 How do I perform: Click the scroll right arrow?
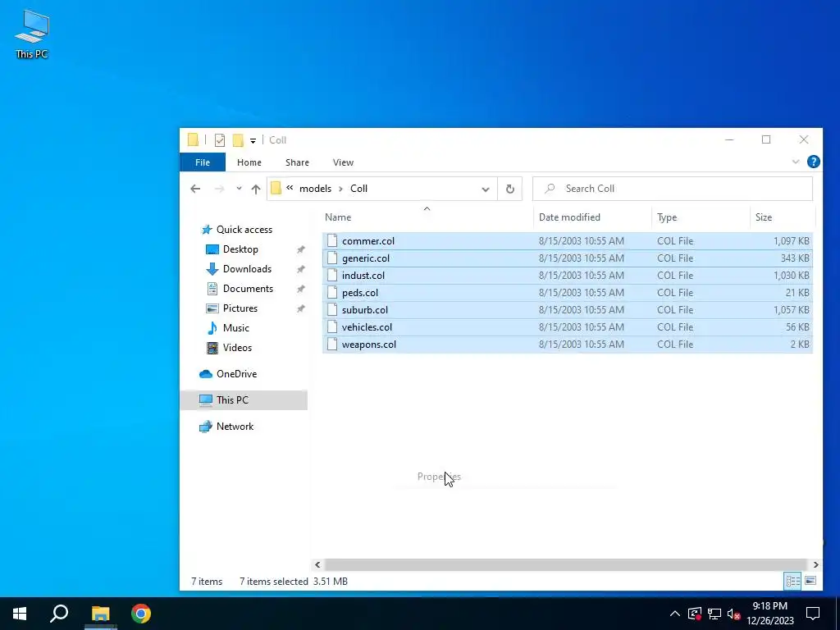tap(815, 564)
